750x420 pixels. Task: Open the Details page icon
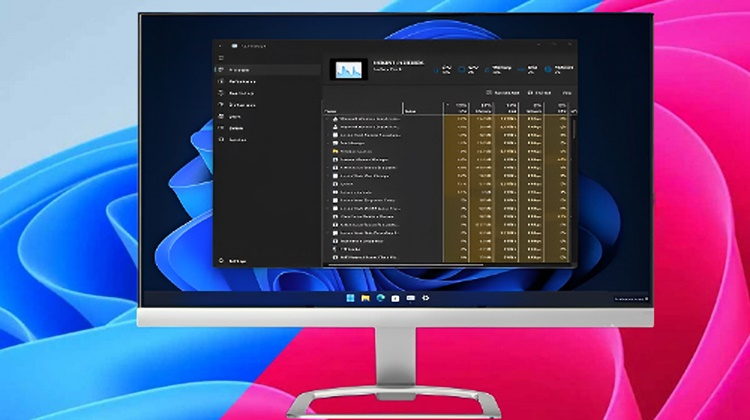point(221,128)
